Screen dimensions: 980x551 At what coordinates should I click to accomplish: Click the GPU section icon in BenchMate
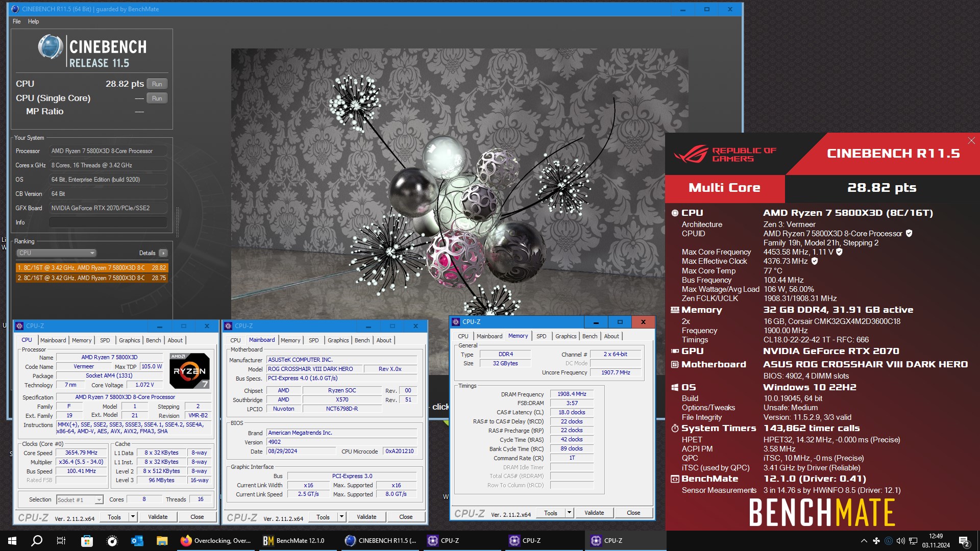click(674, 351)
